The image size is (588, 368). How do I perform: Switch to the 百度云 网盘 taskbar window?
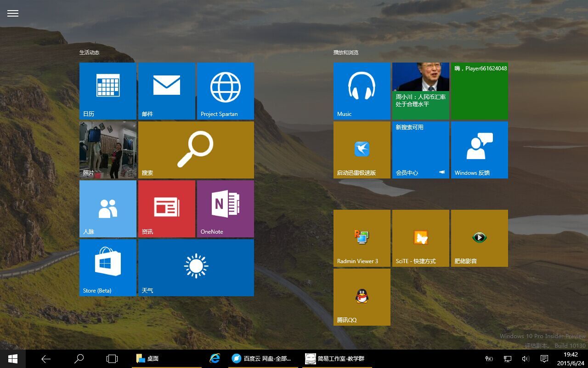tap(263, 359)
